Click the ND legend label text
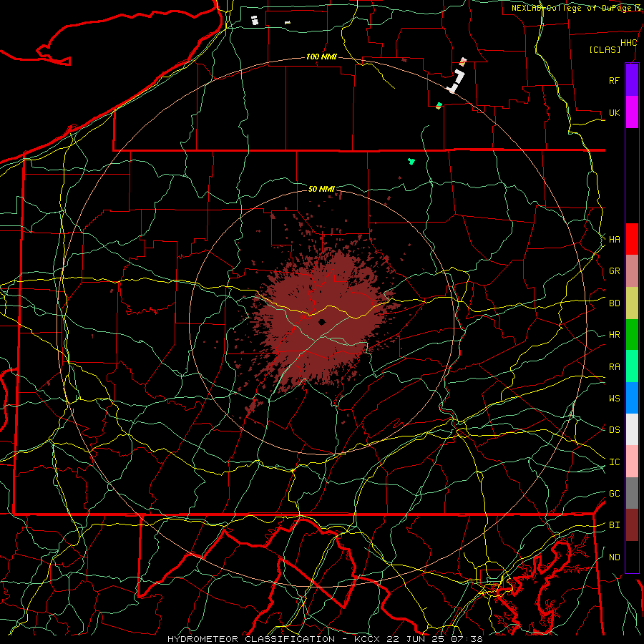The height and width of the screenshot is (644, 644). [614, 557]
